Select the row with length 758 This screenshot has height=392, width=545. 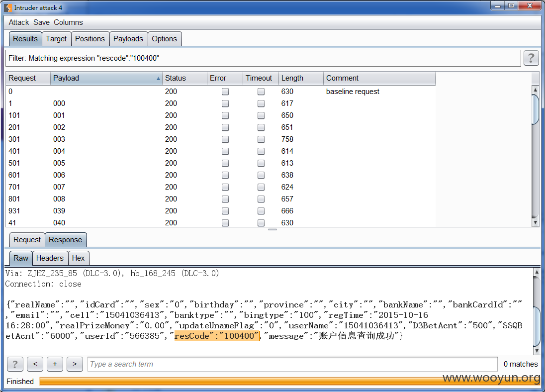point(220,139)
